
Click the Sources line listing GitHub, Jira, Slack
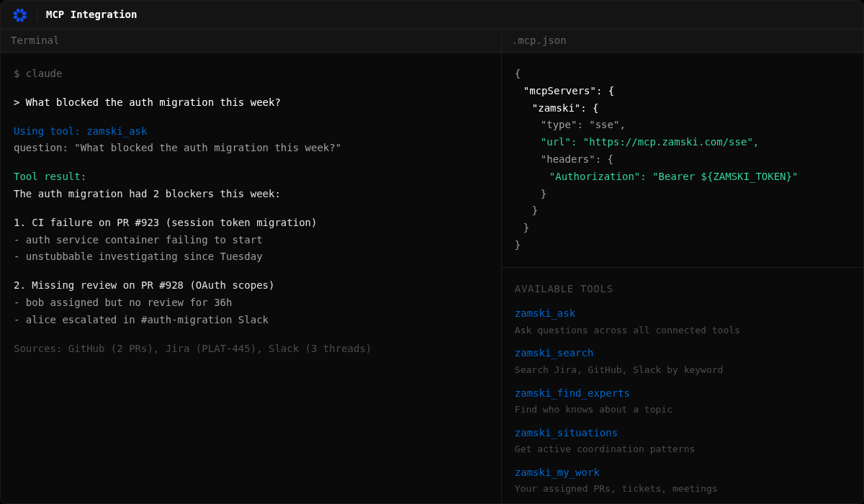(x=193, y=348)
